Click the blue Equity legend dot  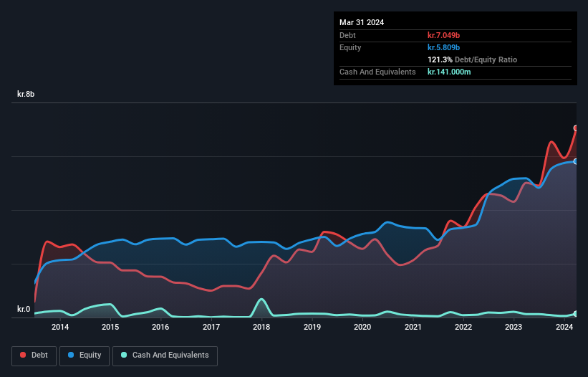pos(72,355)
